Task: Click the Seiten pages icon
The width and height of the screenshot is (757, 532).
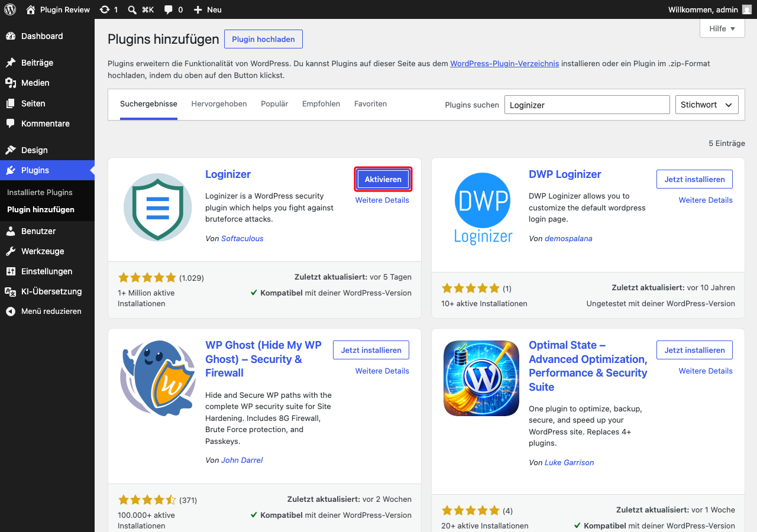Action: [11, 103]
